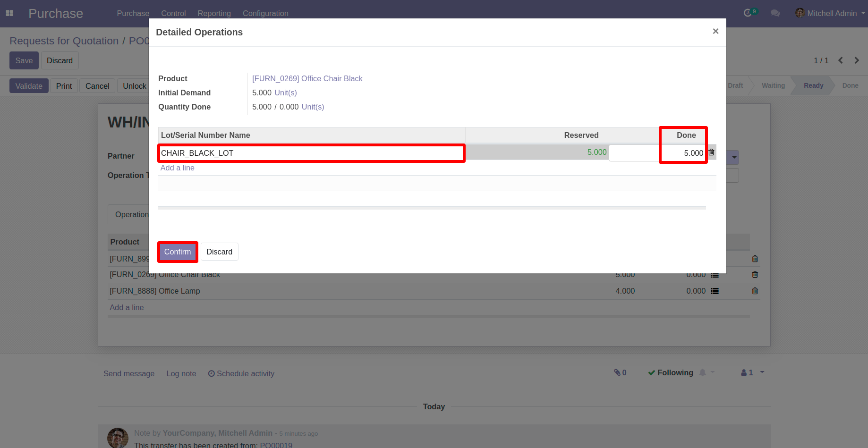
Task: Click the 4.000 demand cell
Action: point(625,291)
